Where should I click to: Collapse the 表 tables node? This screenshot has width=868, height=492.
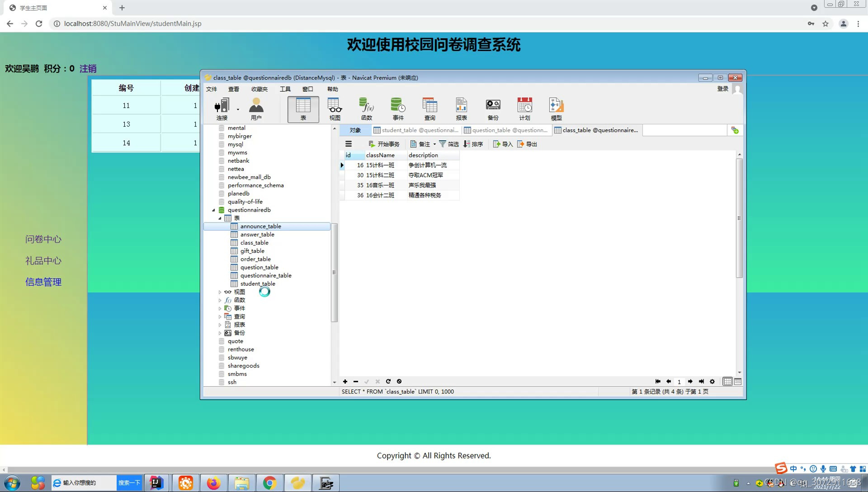tap(220, 218)
